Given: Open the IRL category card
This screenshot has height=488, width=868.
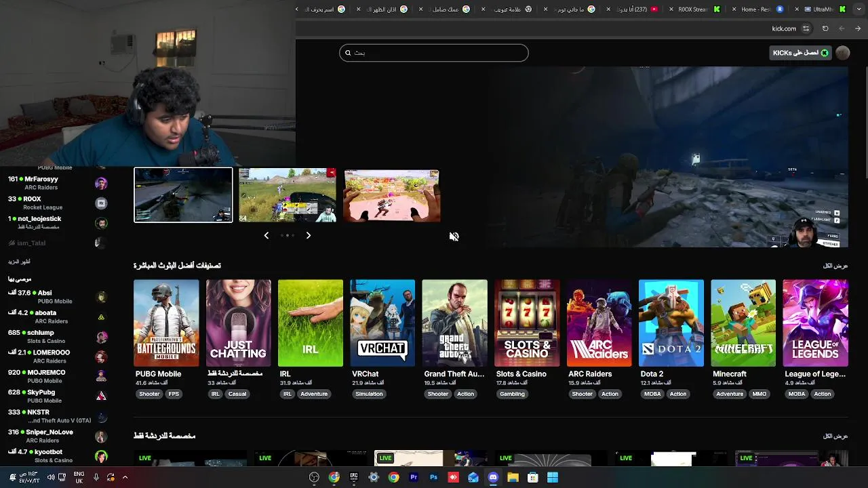Looking at the screenshot, I should point(311,323).
